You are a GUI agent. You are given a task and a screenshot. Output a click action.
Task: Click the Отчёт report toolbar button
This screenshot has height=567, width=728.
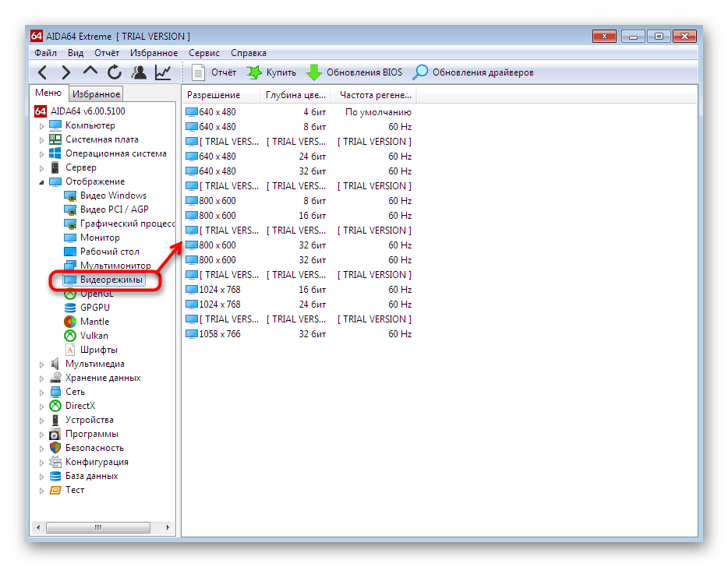[214, 72]
